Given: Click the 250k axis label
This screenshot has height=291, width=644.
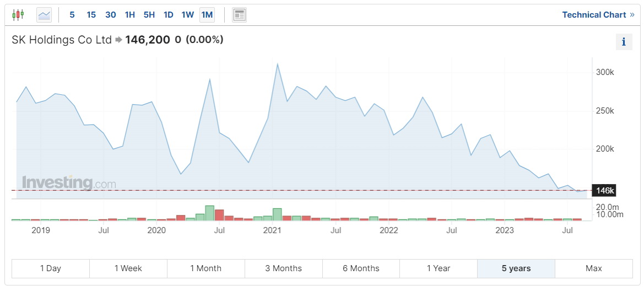Looking at the screenshot, I should [605, 111].
